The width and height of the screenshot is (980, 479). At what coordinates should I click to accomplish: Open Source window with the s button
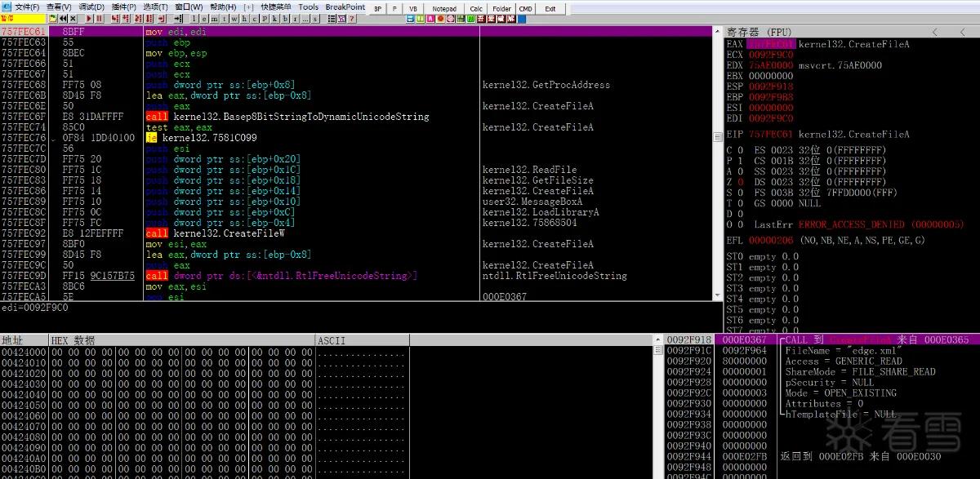[315, 18]
